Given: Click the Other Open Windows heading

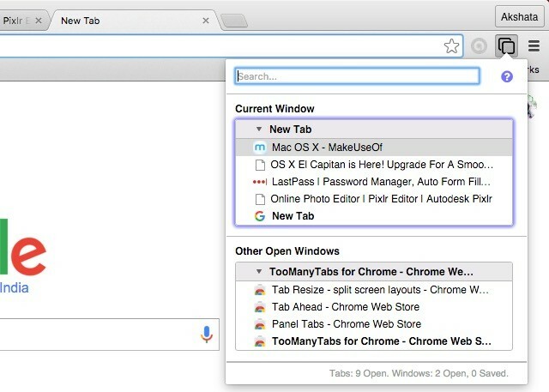Looking at the screenshot, I should [287, 251].
